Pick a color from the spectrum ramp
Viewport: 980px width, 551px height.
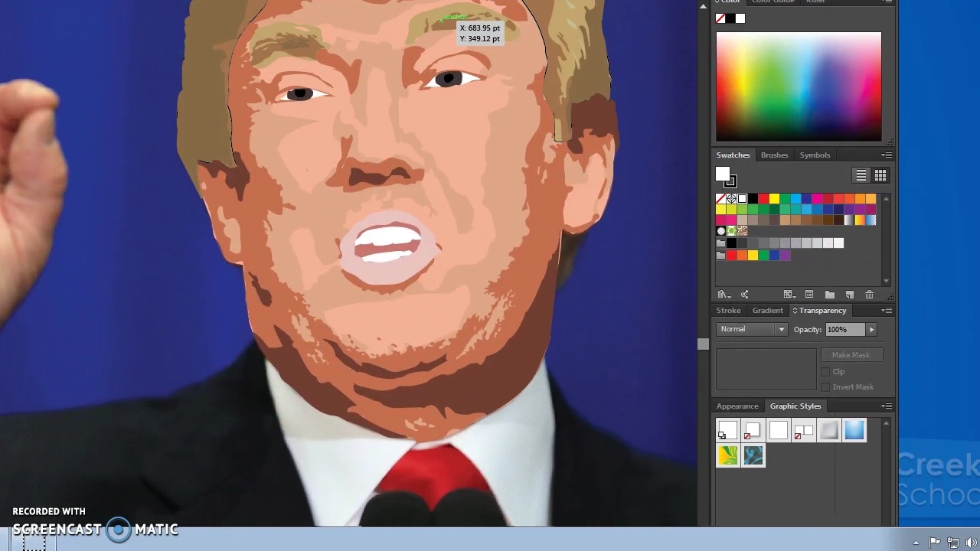click(799, 86)
